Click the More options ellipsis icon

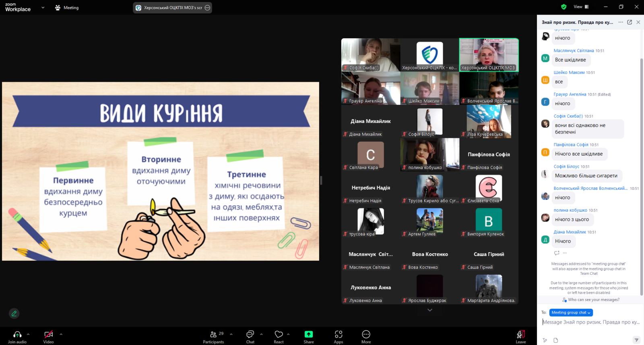point(366,335)
